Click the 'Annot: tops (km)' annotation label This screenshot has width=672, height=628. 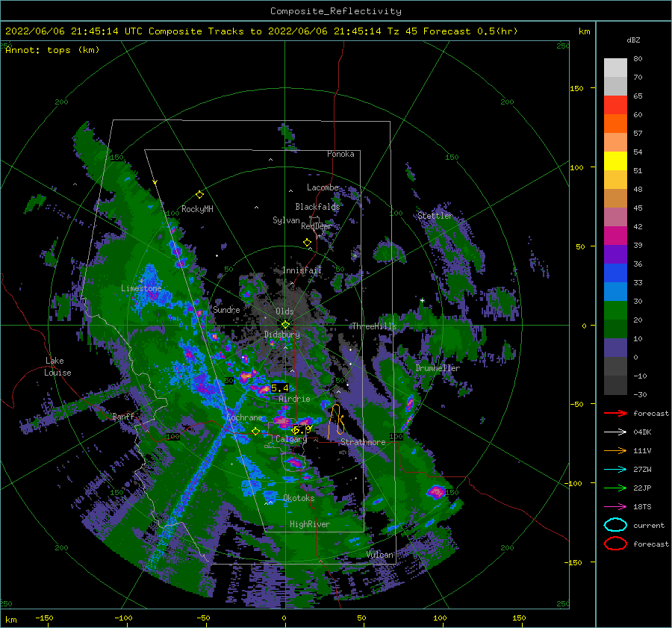pyautogui.click(x=52, y=50)
